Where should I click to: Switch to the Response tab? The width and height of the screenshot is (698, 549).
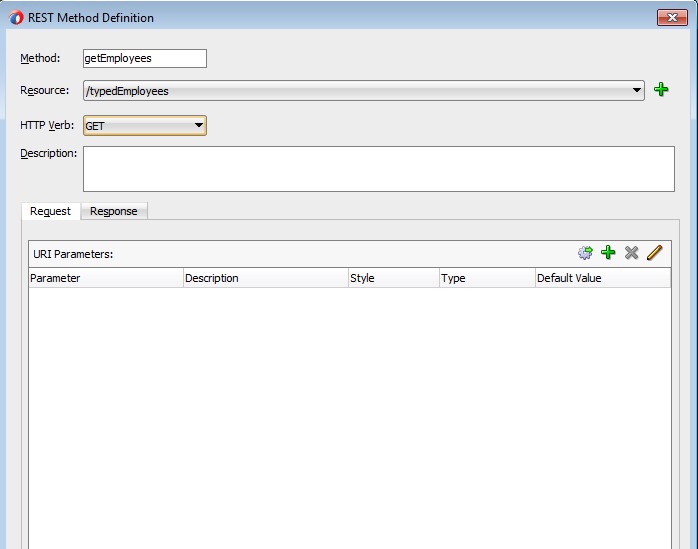(113, 211)
